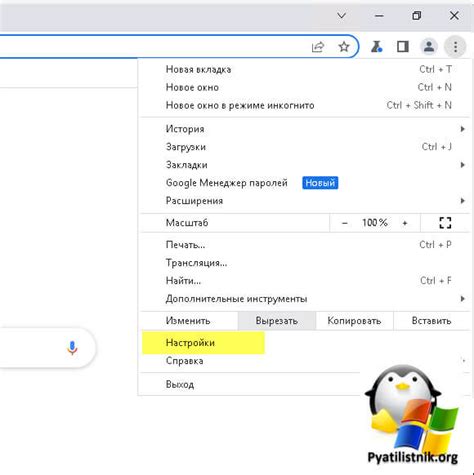Click the 100% zoom value
The height and width of the screenshot is (475, 474).
tap(375, 223)
